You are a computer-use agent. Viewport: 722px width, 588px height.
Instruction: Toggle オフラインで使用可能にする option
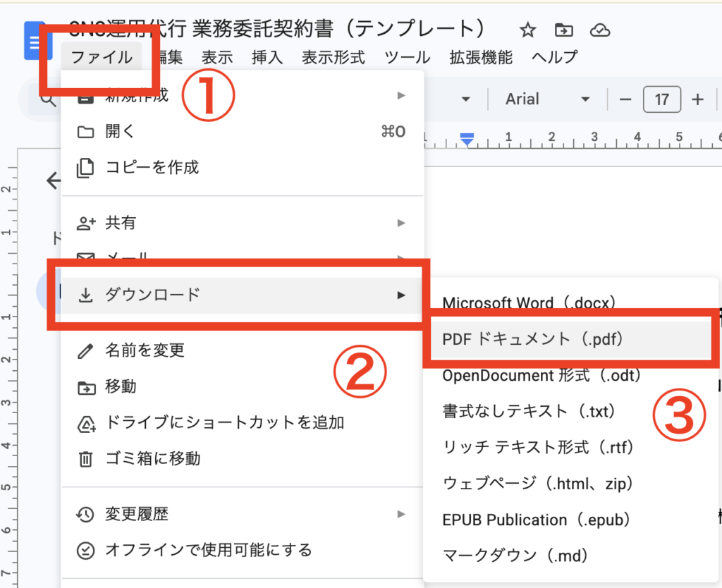pyautogui.click(x=208, y=549)
